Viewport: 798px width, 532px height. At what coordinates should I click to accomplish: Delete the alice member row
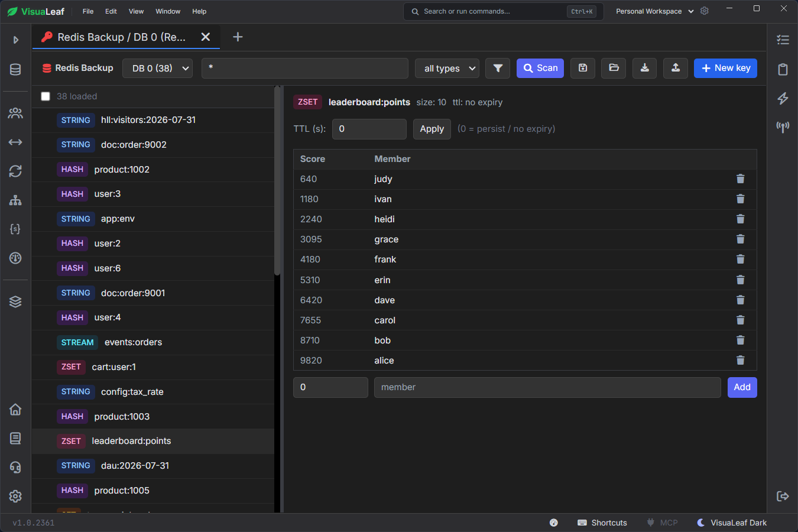(740, 361)
